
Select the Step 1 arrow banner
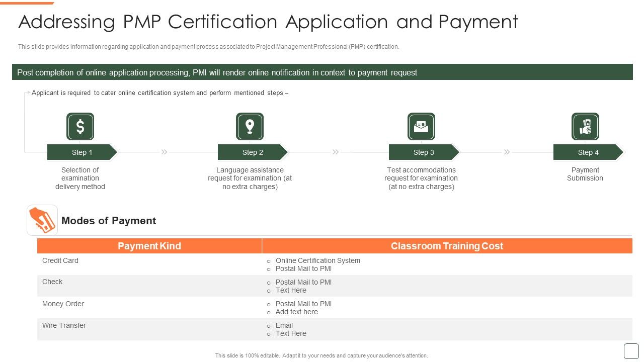pyautogui.click(x=82, y=152)
